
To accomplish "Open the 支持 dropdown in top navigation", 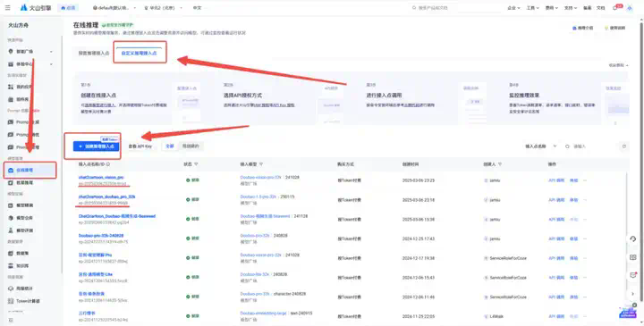I will tap(571, 8).
